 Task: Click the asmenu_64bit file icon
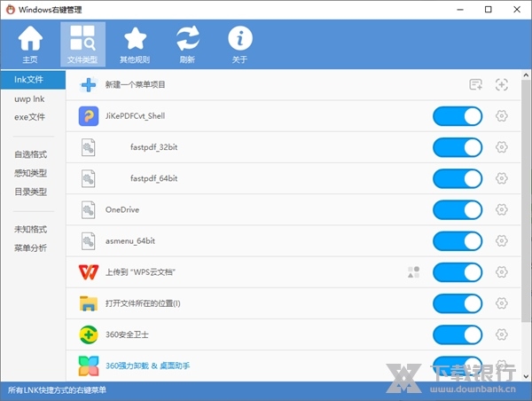(88, 241)
